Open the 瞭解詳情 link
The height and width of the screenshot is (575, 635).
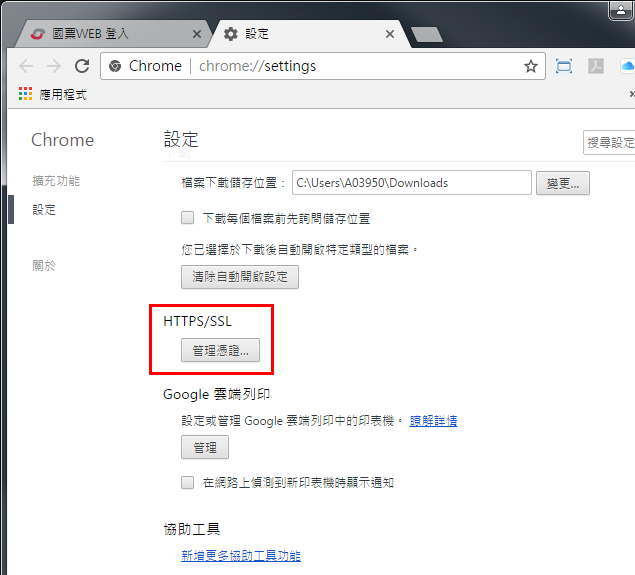pyautogui.click(x=433, y=421)
